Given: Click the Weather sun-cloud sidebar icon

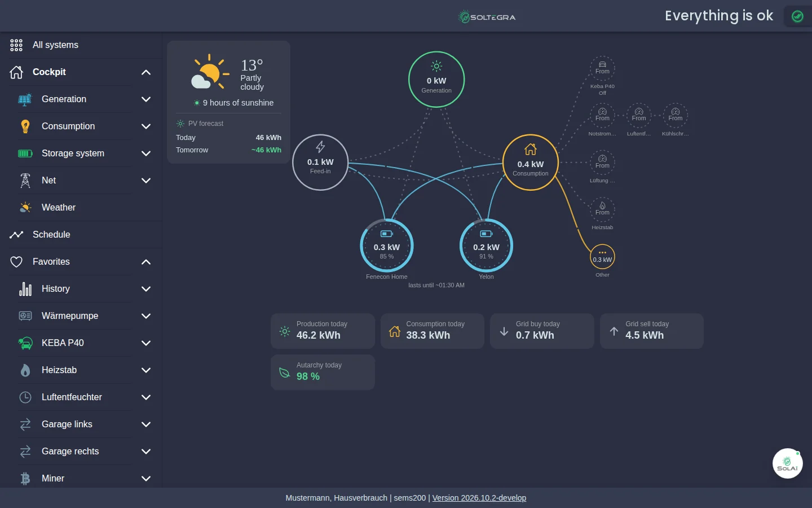Looking at the screenshot, I should point(25,208).
